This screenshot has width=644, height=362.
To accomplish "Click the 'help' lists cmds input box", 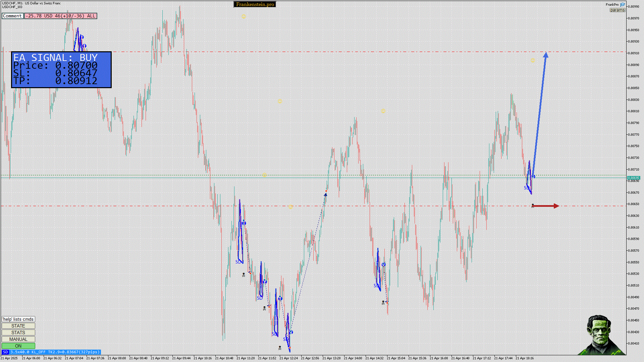I will click(x=18, y=319).
